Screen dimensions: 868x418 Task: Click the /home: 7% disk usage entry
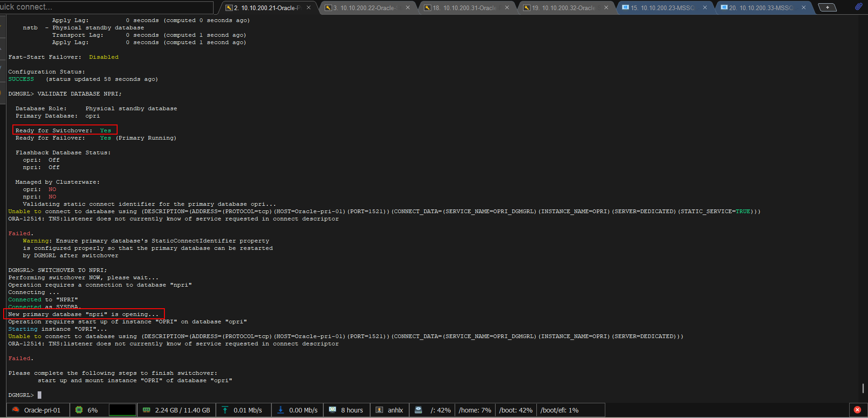pyautogui.click(x=475, y=410)
